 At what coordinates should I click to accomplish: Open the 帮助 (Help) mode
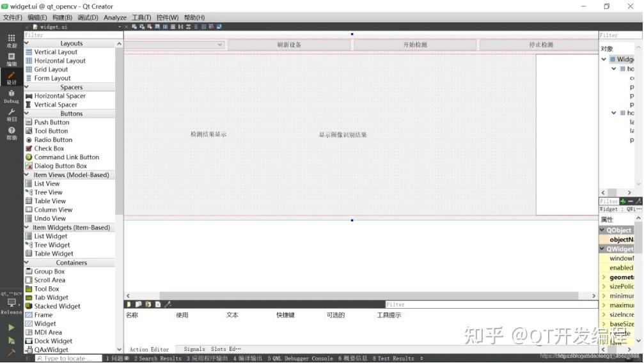pyautogui.click(x=12, y=134)
